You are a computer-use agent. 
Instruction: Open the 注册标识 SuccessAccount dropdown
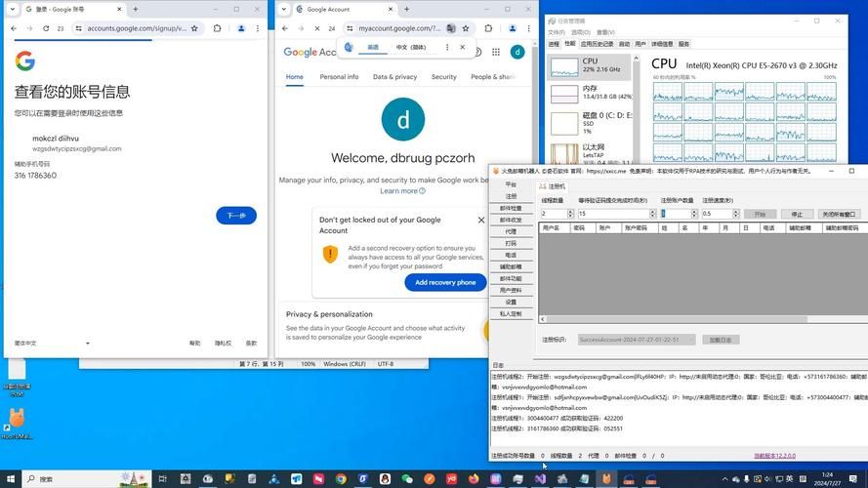click(x=637, y=340)
